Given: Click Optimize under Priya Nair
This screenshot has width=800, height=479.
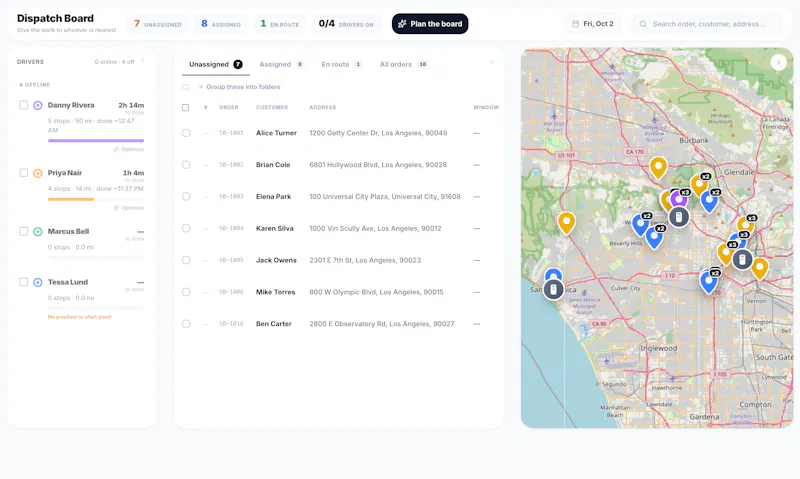Looking at the screenshot, I should tap(129, 208).
